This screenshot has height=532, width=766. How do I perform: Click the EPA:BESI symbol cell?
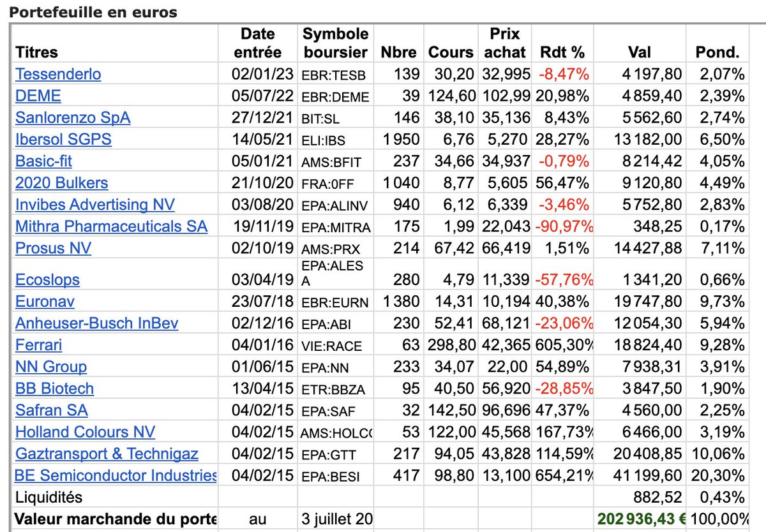(331, 476)
